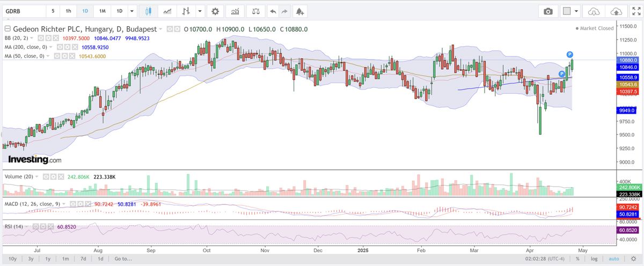The height and width of the screenshot is (266, 644).
Task: Set range to 1m
Action: (x=65, y=259)
